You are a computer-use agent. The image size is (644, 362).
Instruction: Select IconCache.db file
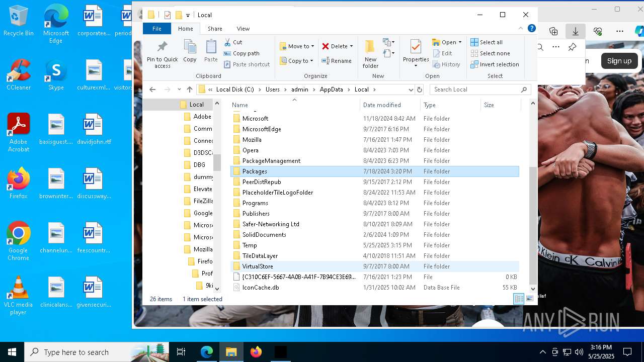(374, 288)
